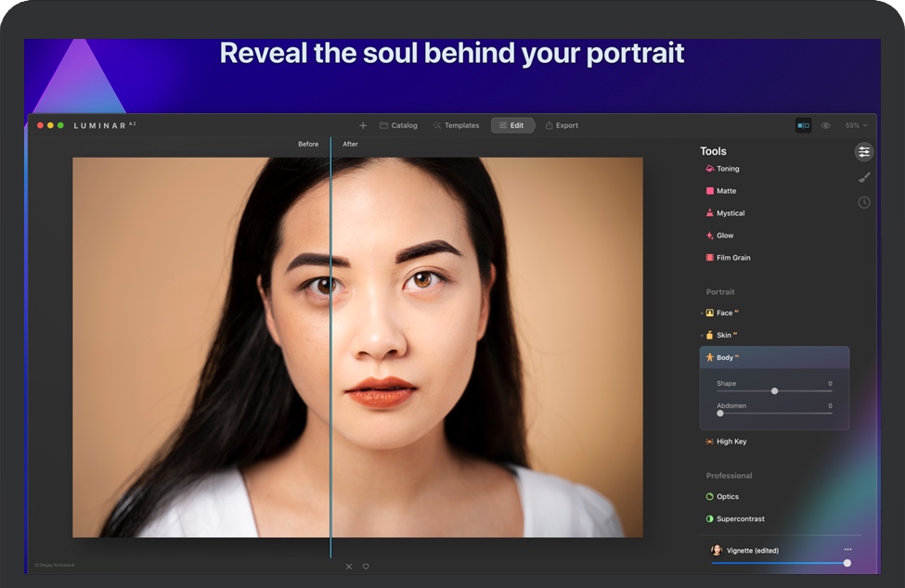Expand the Face AI tool

724,313
